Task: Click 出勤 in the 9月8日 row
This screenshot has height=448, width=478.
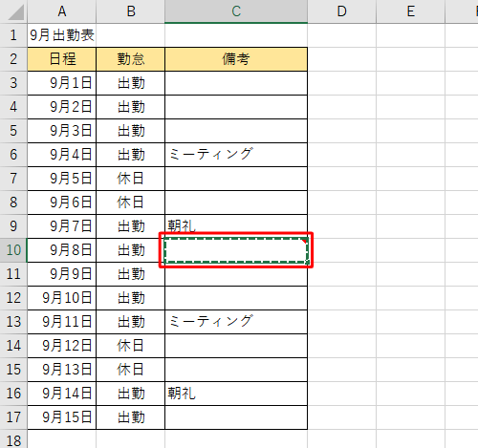Action: click(x=131, y=250)
